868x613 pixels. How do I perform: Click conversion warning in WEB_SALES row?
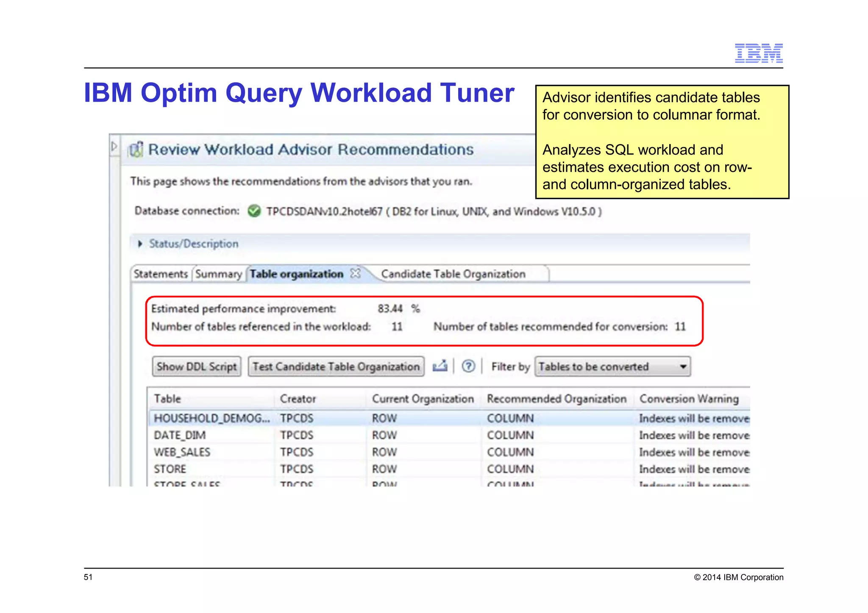tap(694, 452)
